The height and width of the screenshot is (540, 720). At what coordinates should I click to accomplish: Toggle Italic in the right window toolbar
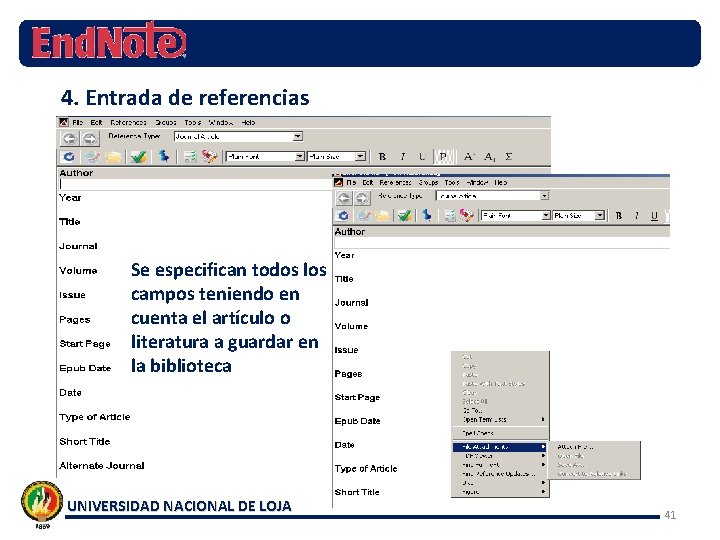(637, 215)
